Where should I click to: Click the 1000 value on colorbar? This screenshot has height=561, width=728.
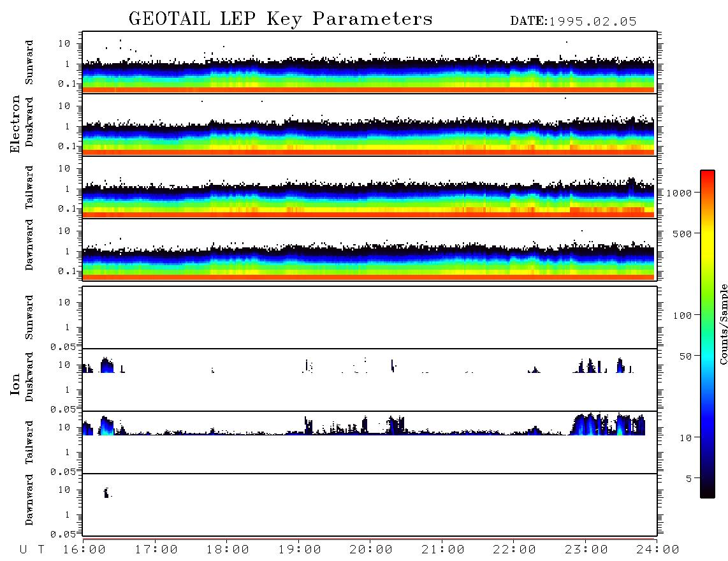point(679,193)
